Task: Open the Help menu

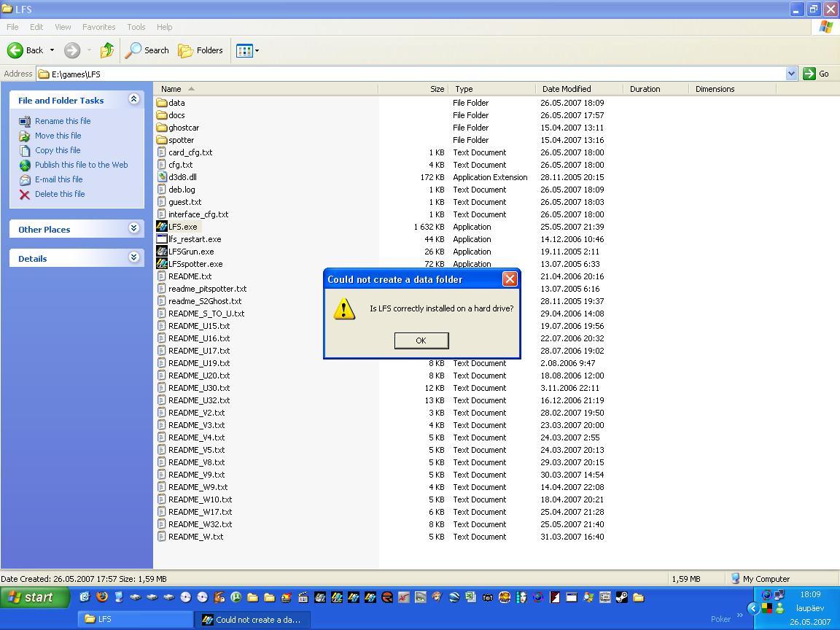Action: tap(165, 27)
